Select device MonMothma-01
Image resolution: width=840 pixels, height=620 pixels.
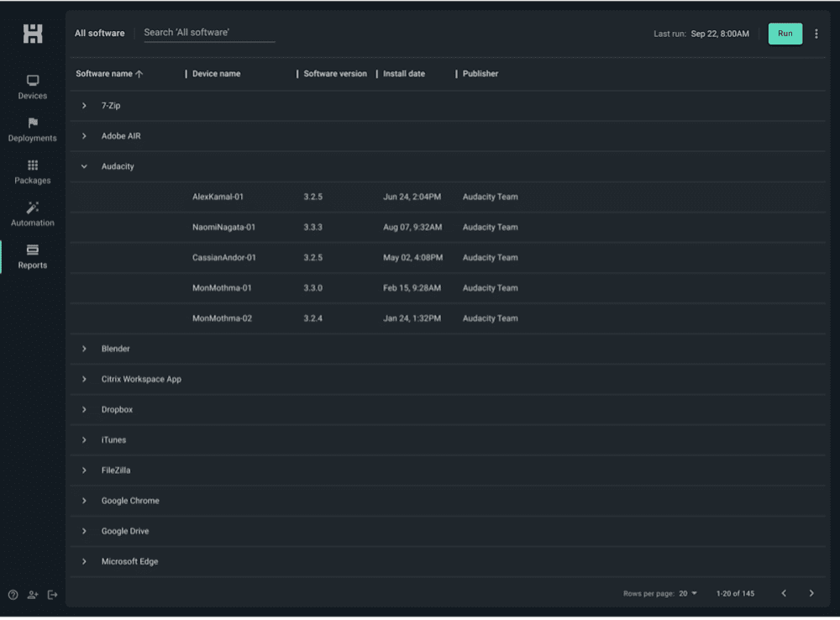[222, 288]
